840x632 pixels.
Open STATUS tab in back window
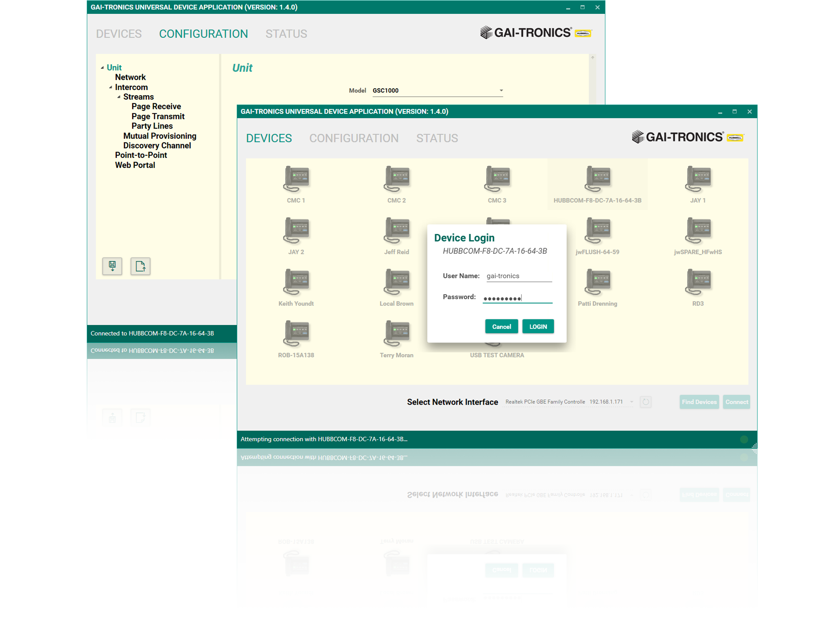pos(286,34)
